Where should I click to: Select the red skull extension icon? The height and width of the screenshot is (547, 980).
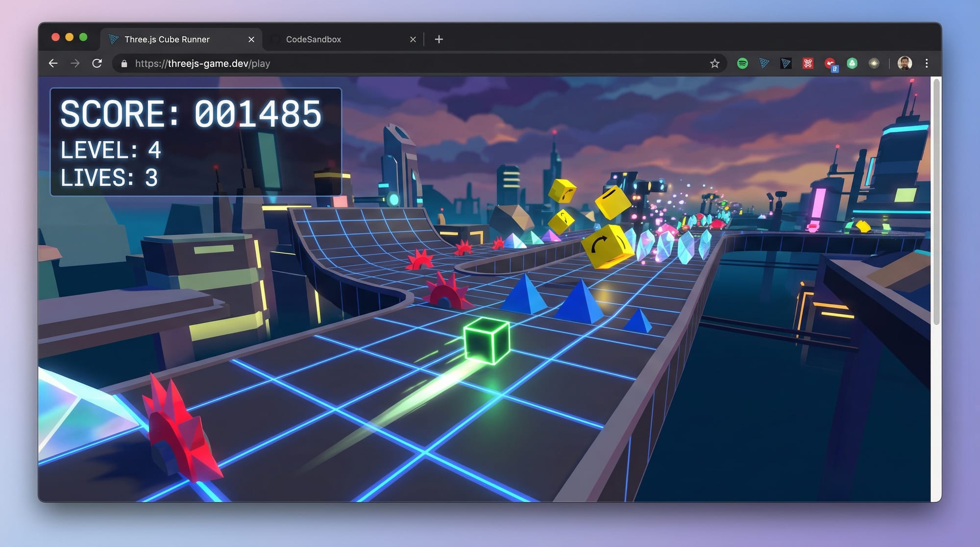click(808, 63)
